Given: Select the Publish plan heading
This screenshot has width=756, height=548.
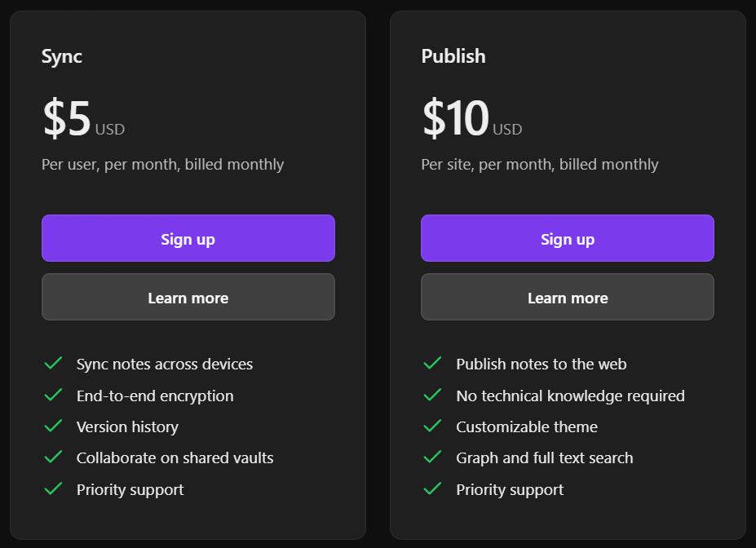Looking at the screenshot, I should coord(453,56).
